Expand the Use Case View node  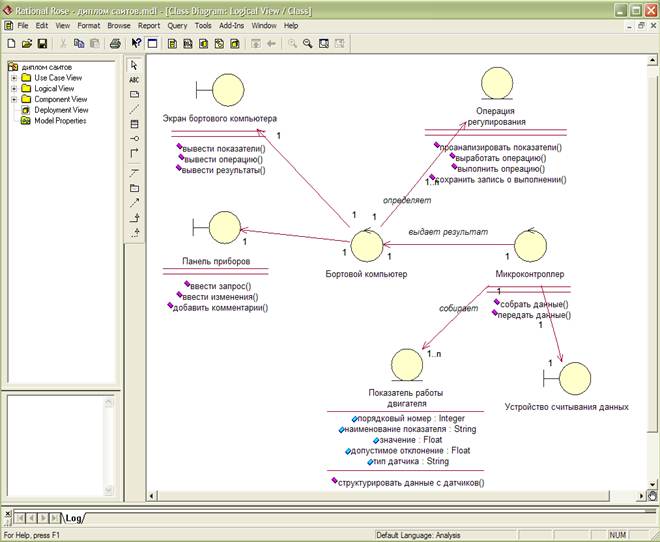[14, 78]
